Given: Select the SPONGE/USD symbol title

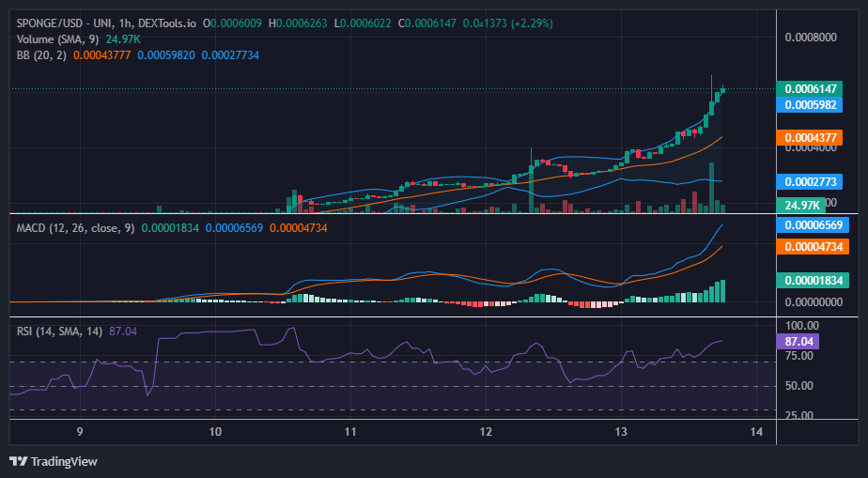Looking at the screenshot, I should pos(107,23).
